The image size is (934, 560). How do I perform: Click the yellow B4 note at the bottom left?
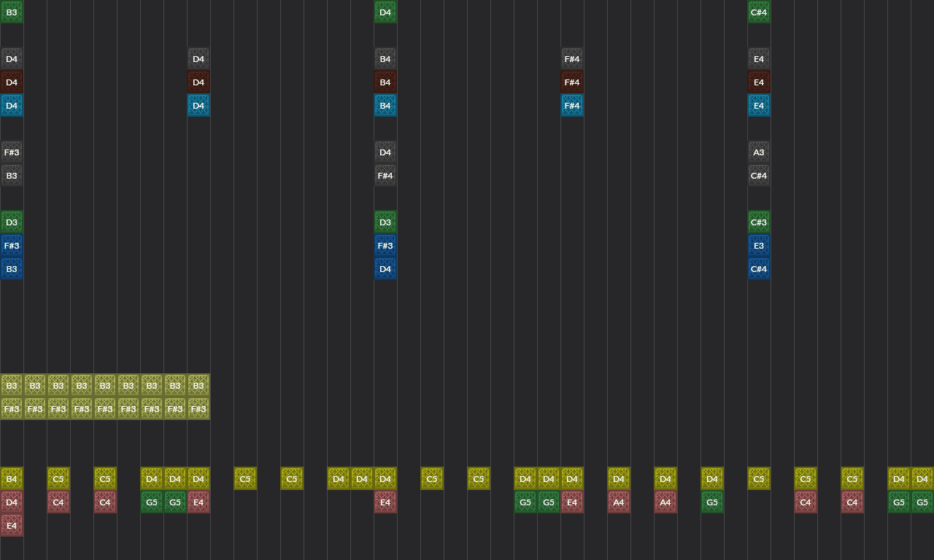point(12,478)
